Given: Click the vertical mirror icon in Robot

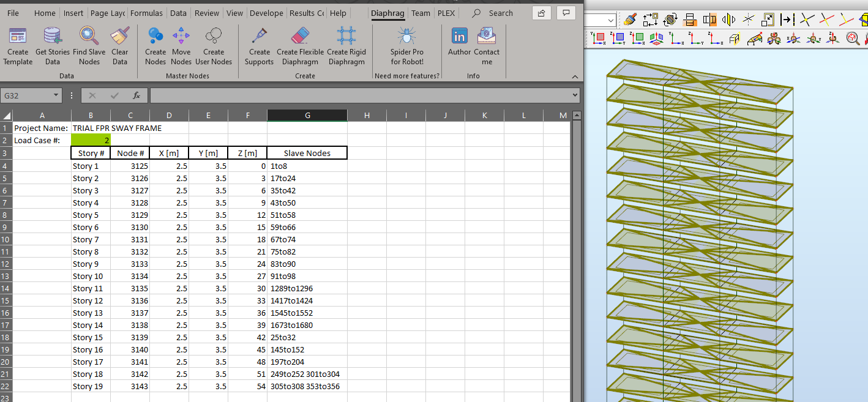Looking at the screenshot, I should pos(690,20).
